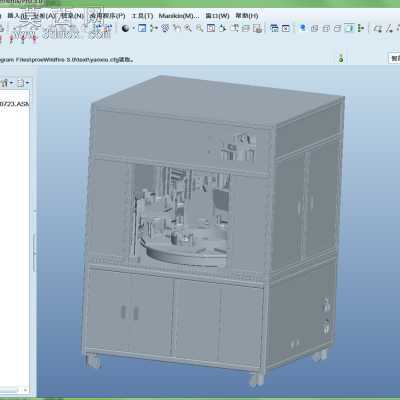Click the reorient view toolbar icon
The height and width of the screenshot is (400, 400).
coord(222,28)
